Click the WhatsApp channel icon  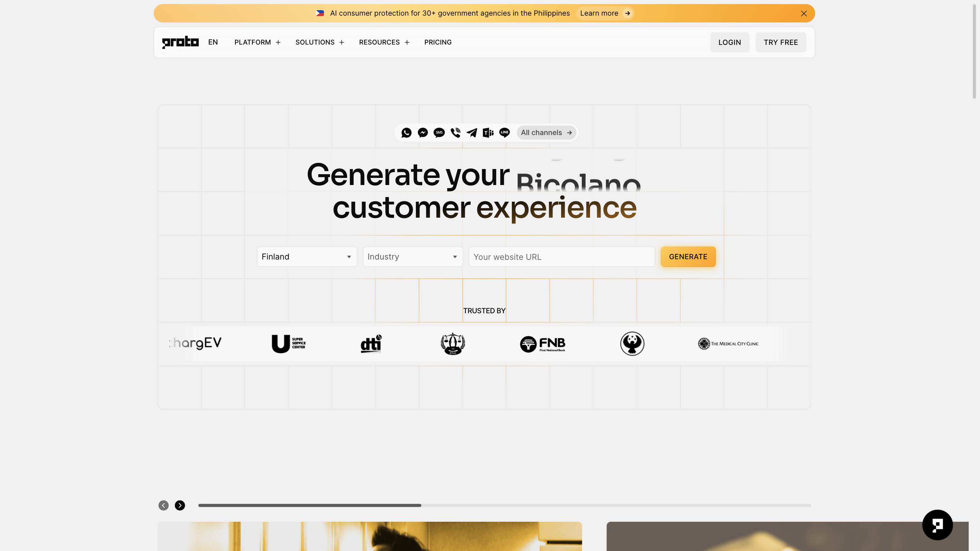(x=406, y=133)
